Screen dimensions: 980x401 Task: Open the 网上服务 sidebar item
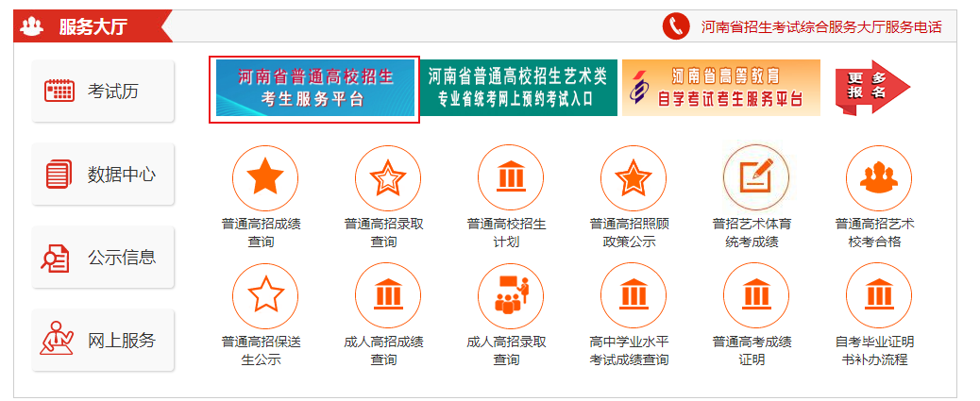pos(104,341)
